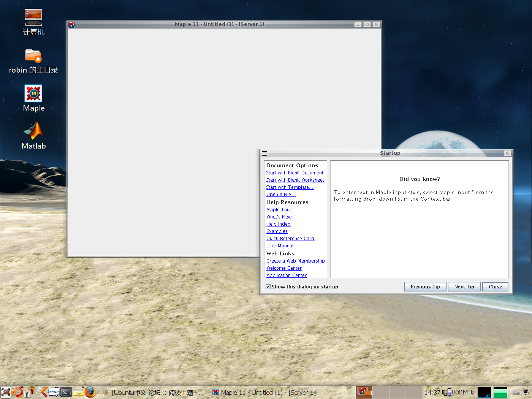Switch to Ubuntu中文 论坛 Firefox taskbar window
The image size is (532, 399).
point(154,393)
